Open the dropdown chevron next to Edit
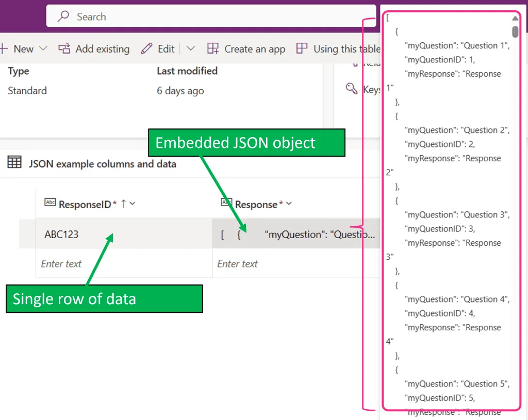Viewport: 528px width, 420px height. (x=191, y=48)
